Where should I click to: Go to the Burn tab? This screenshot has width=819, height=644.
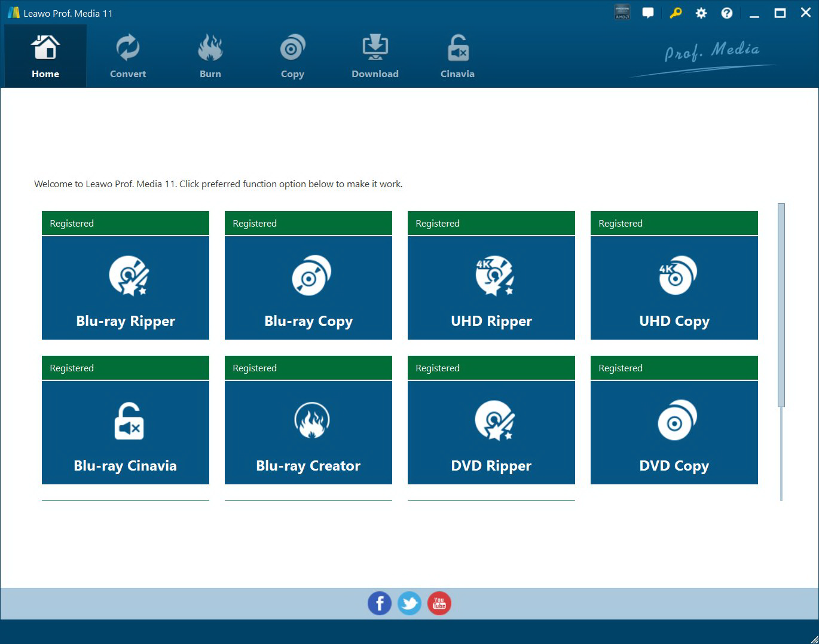(210, 57)
